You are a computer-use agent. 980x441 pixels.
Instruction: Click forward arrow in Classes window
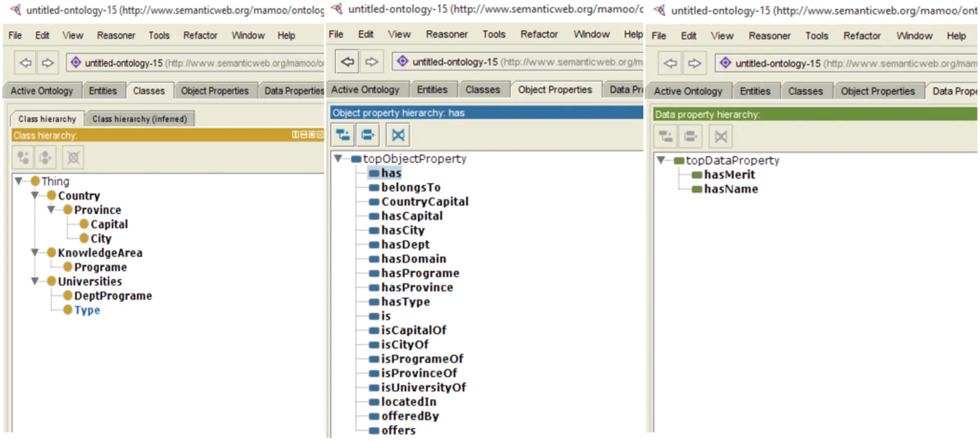coord(48,63)
